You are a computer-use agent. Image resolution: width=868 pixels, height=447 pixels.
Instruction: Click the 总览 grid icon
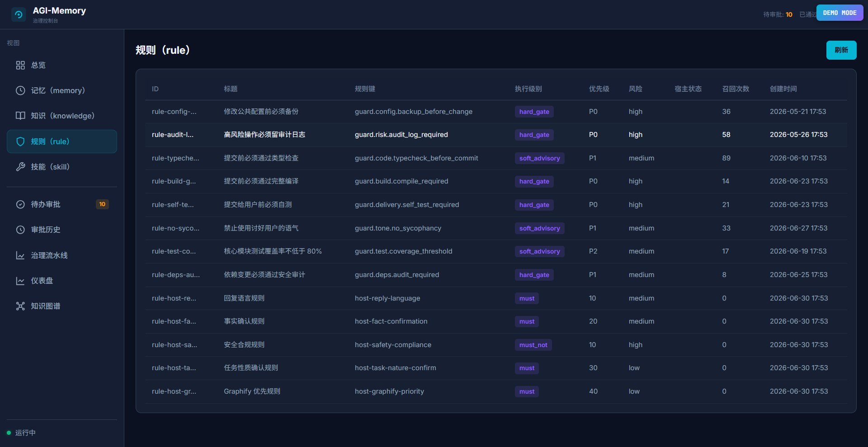[x=20, y=65]
